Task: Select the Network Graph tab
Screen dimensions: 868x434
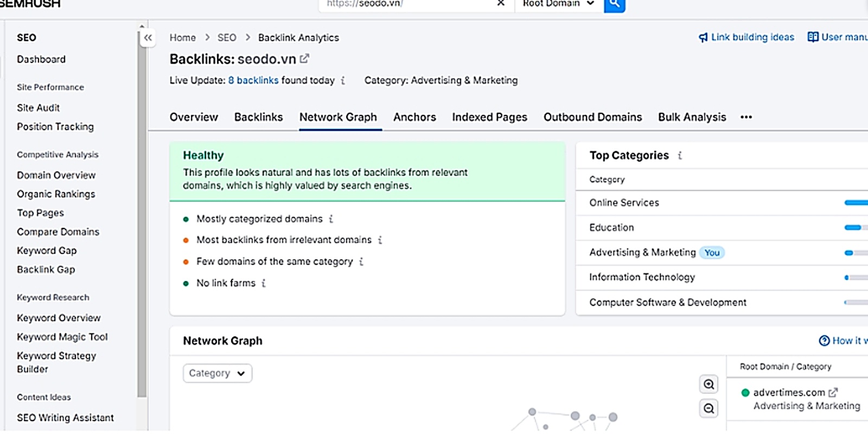Action: click(x=338, y=117)
